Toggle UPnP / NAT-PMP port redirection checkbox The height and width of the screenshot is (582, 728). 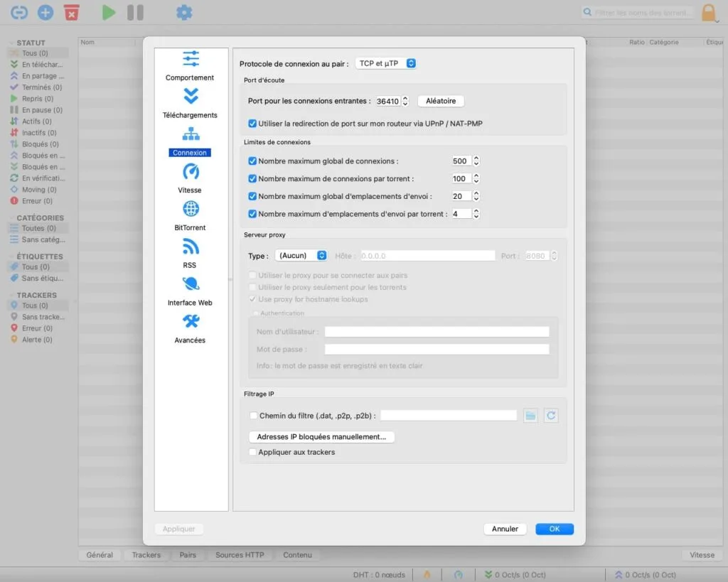pos(252,124)
